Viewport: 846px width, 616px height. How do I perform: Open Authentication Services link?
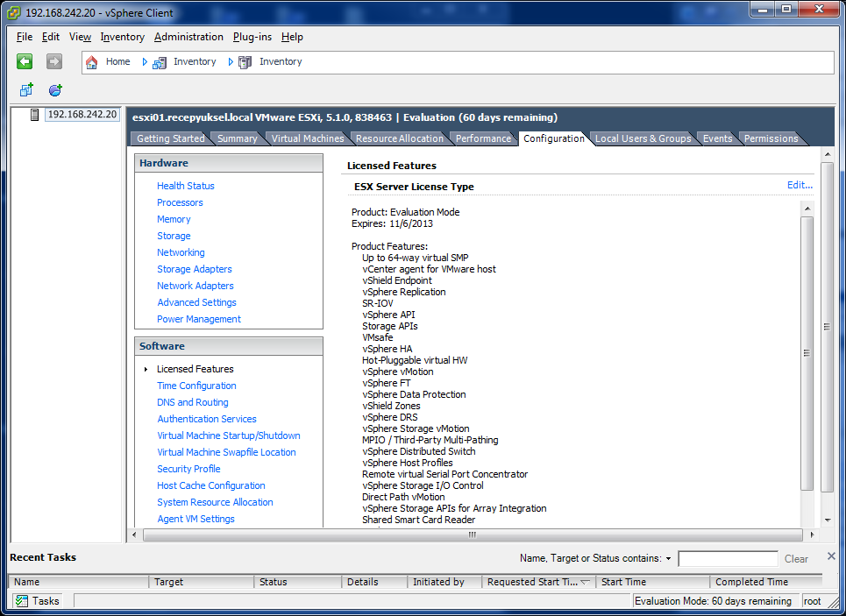tap(207, 419)
